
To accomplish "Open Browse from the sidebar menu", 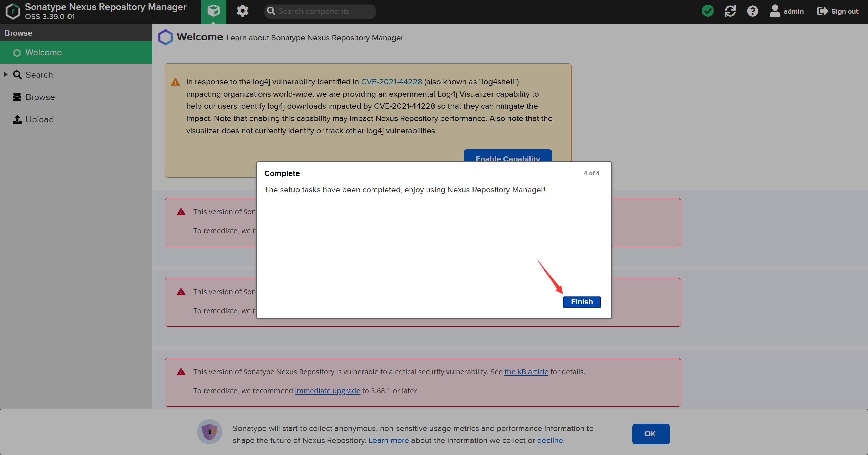I will 40,97.
